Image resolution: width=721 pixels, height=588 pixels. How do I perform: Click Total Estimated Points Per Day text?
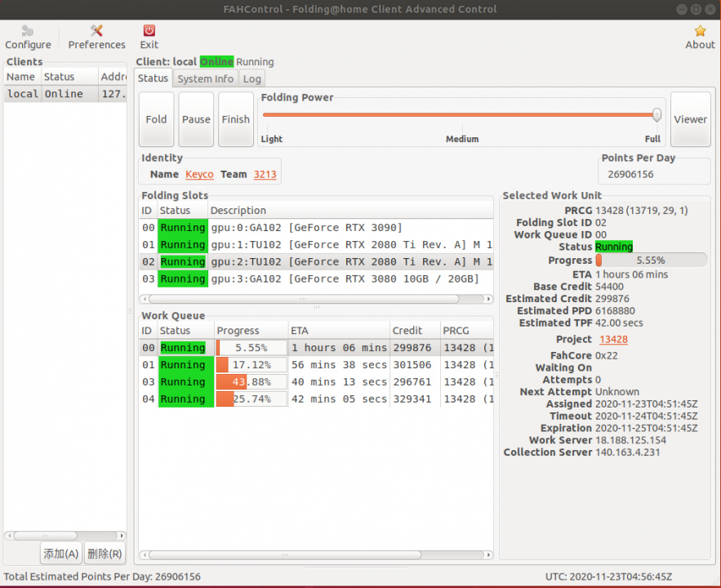pos(102,577)
